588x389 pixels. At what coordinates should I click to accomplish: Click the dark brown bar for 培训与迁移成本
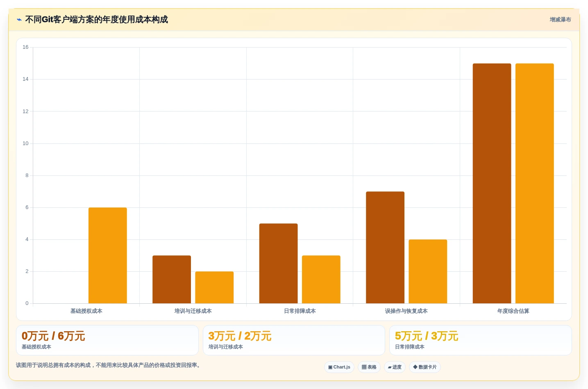point(172,280)
